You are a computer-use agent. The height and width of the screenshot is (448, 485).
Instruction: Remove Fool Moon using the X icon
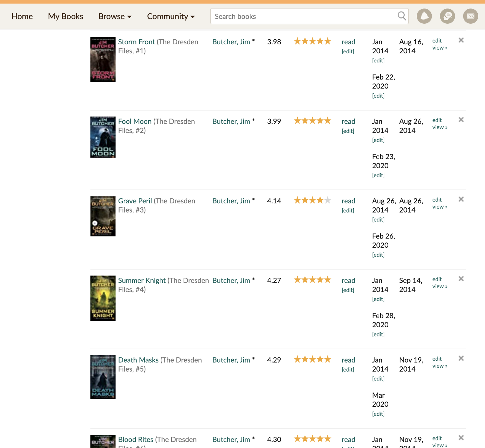click(x=461, y=120)
